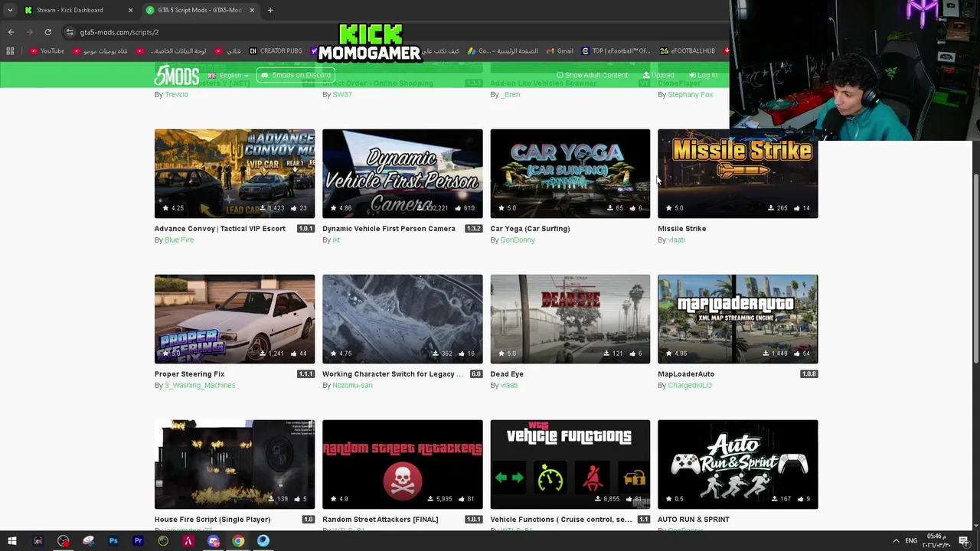Click the Upload link in header

tap(658, 75)
